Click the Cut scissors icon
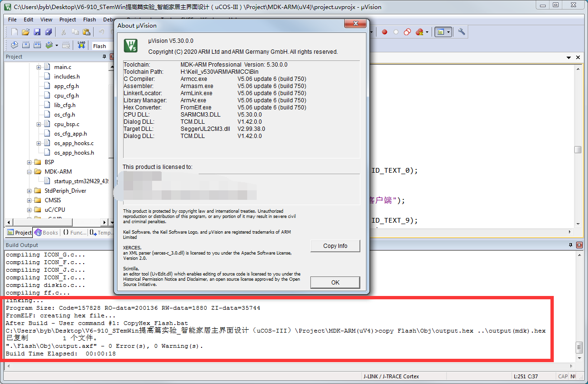 point(63,32)
